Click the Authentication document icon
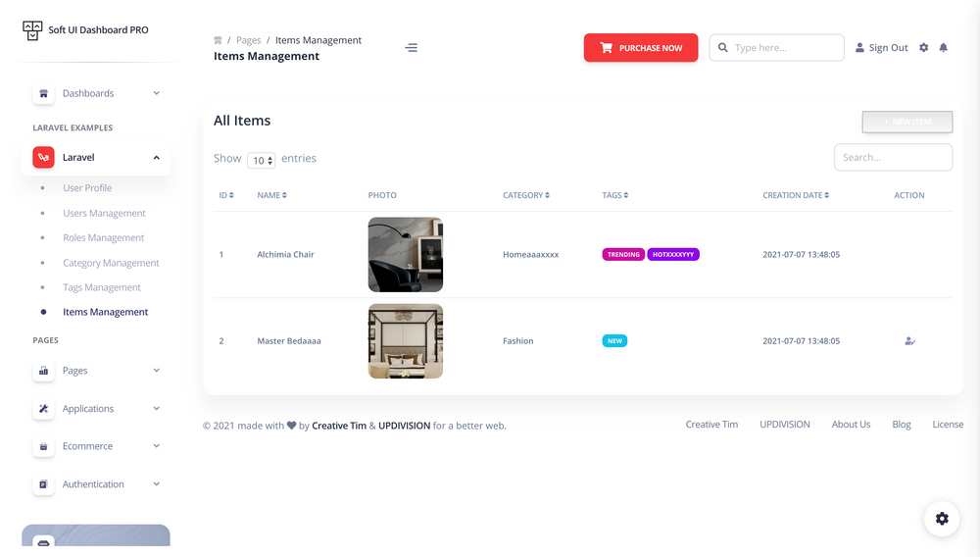The height and width of the screenshot is (557, 980). point(43,484)
